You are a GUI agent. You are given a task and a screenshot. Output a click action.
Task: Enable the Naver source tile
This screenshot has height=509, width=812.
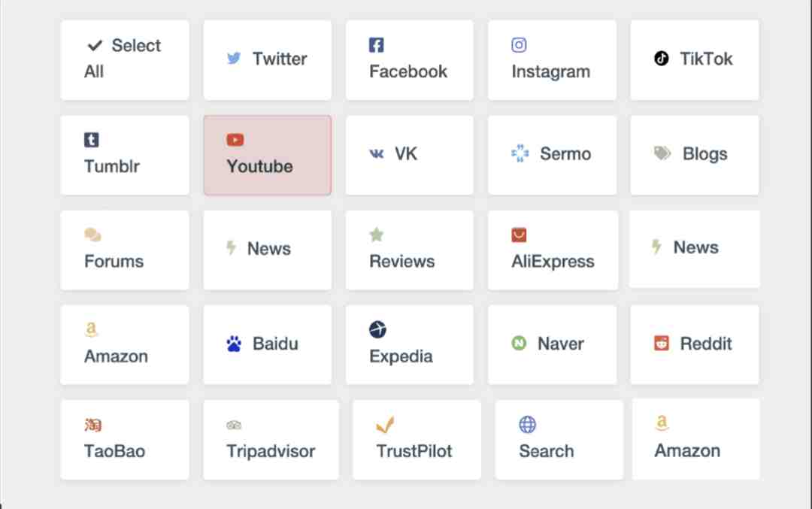pos(552,345)
